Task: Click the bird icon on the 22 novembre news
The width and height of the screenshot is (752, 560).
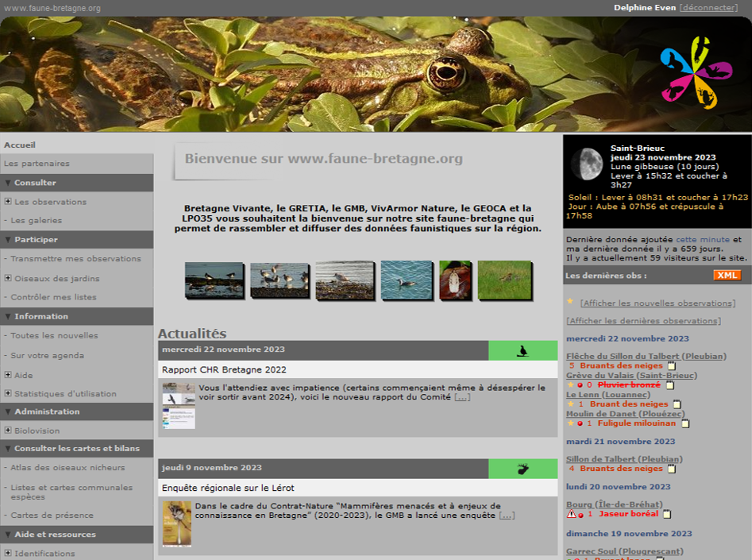Action: pyautogui.click(x=523, y=351)
